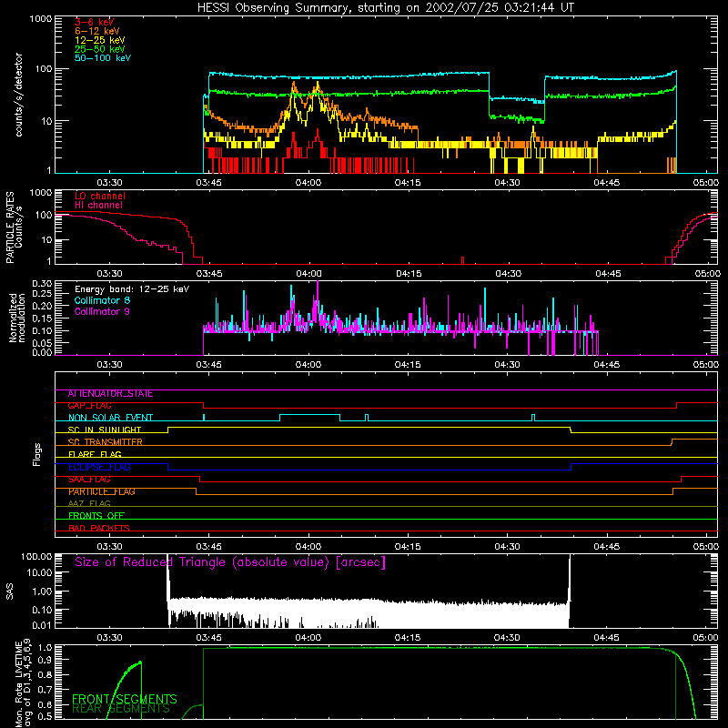The image size is (728, 728).
Task: Click the GAP_FLAG label
Action: (x=89, y=406)
